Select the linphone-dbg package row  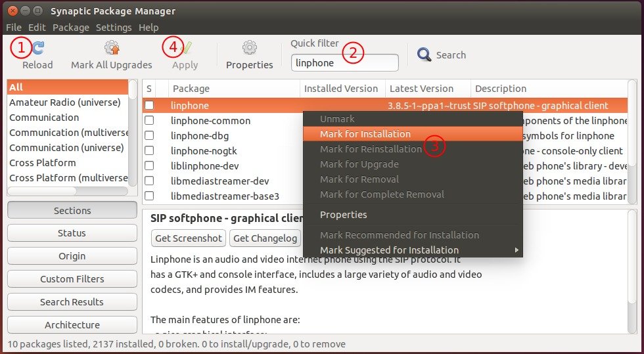[223, 136]
